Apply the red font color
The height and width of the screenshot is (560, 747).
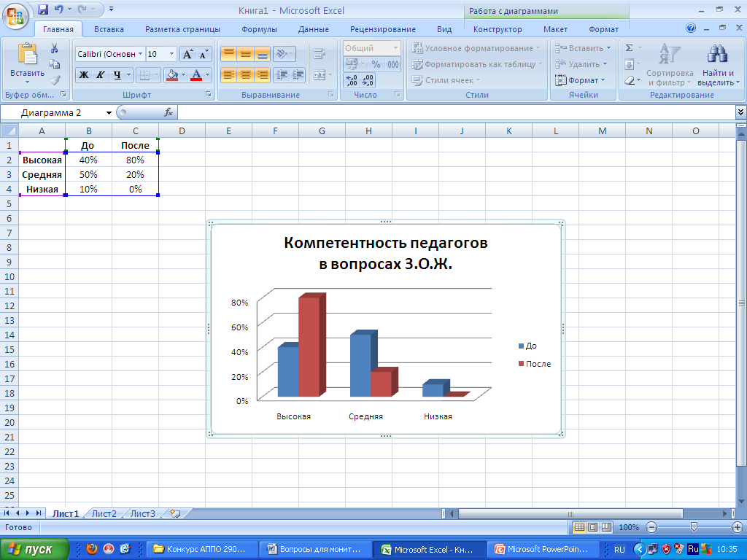196,75
